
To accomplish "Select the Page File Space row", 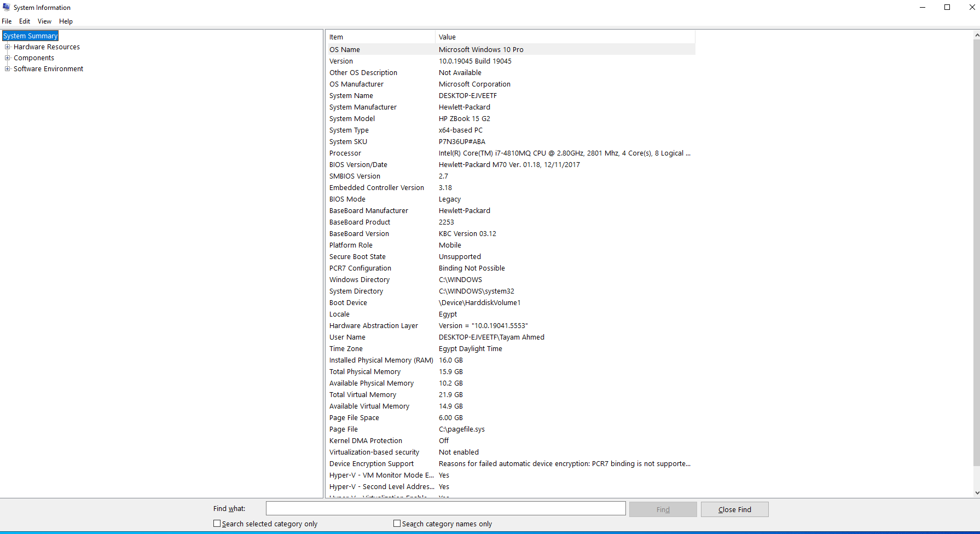I will [x=511, y=417].
